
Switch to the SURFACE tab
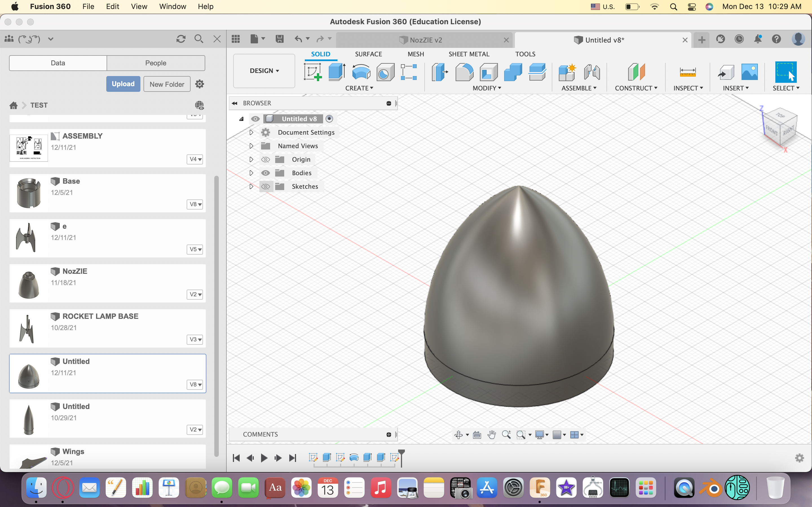368,54
